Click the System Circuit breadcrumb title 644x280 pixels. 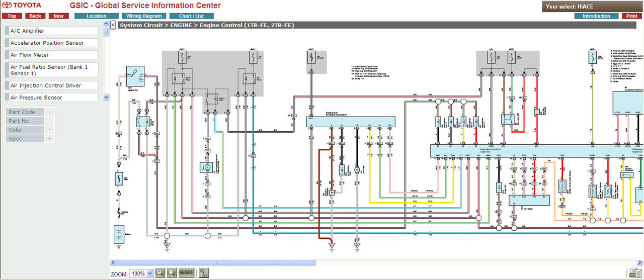pos(207,25)
